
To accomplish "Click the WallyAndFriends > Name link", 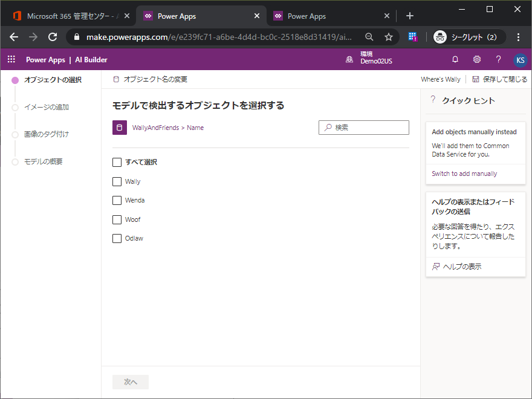I will coord(168,128).
